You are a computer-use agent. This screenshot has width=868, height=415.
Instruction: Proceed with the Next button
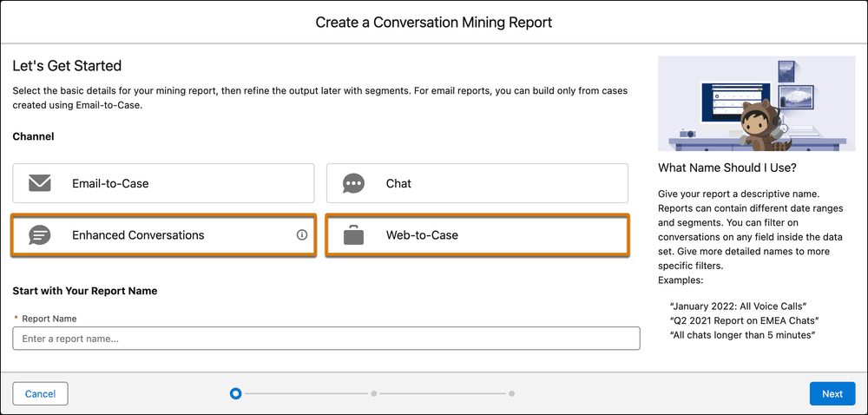click(832, 393)
